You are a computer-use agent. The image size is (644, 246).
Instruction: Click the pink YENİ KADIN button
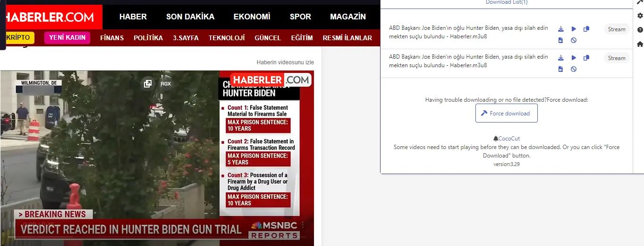(x=67, y=37)
